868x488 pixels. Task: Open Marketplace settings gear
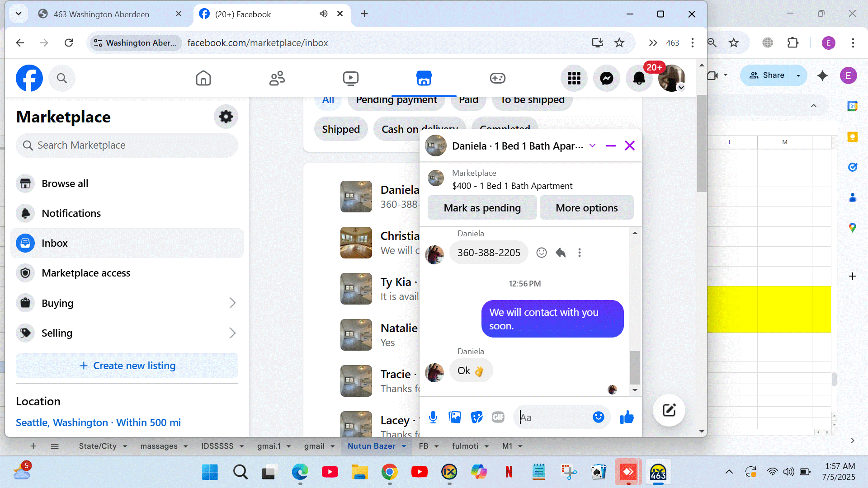coord(226,117)
